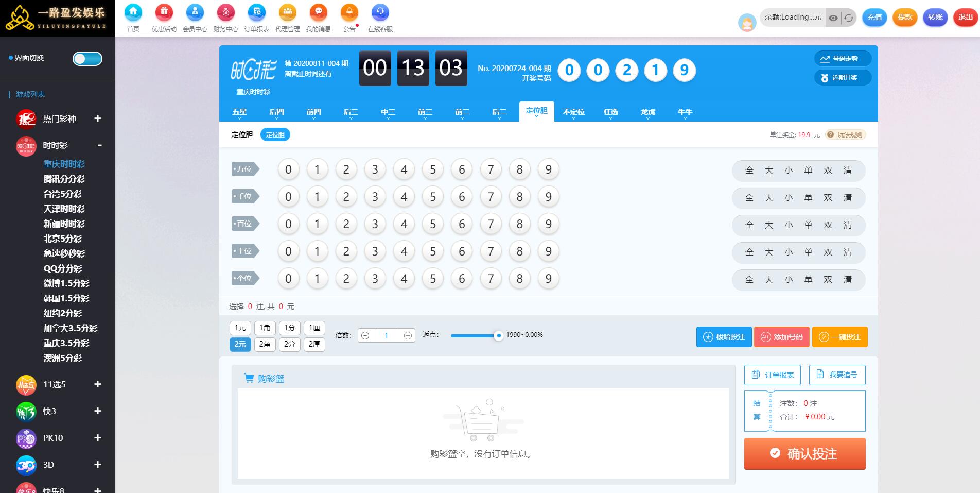Open 号码走势 trend chart
The width and height of the screenshot is (980, 493).
843,59
